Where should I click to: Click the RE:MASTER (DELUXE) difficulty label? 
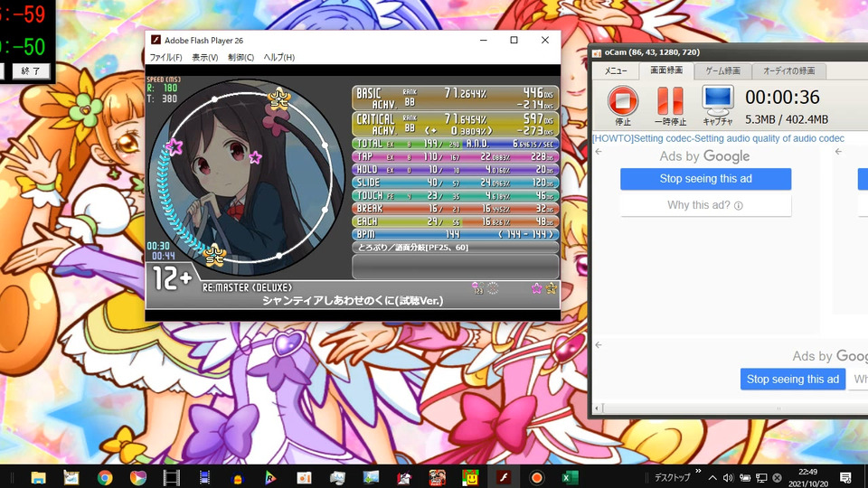point(247,287)
